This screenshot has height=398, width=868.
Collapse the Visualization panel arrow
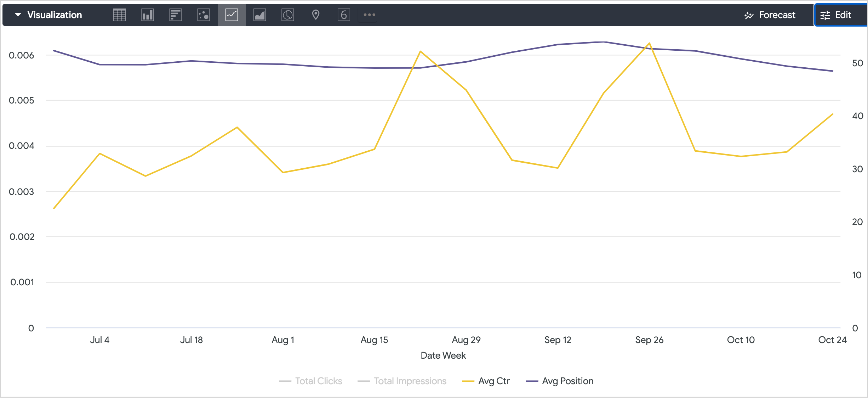[x=18, y=15]
